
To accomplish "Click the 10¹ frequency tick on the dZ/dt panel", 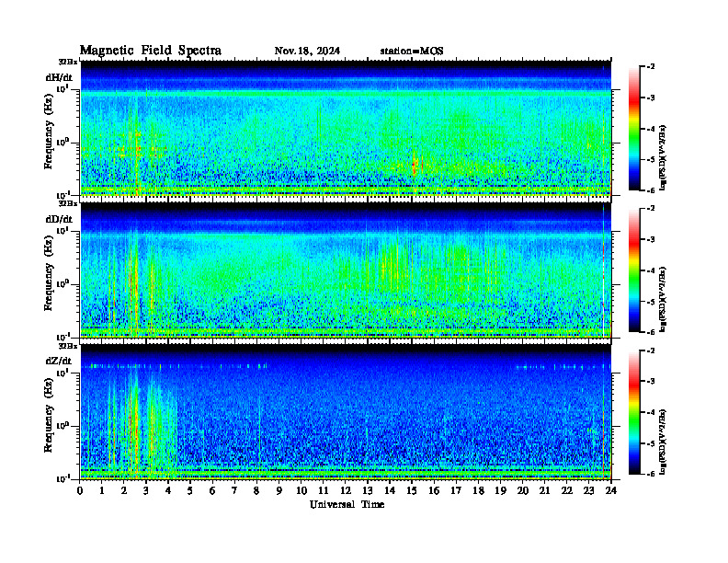I will 63,373.
